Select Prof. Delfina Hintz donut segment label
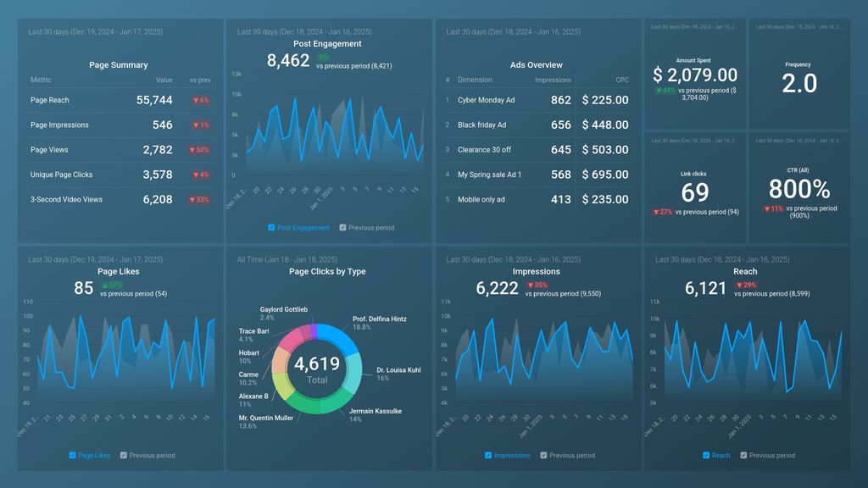 [x=379, y=323]
